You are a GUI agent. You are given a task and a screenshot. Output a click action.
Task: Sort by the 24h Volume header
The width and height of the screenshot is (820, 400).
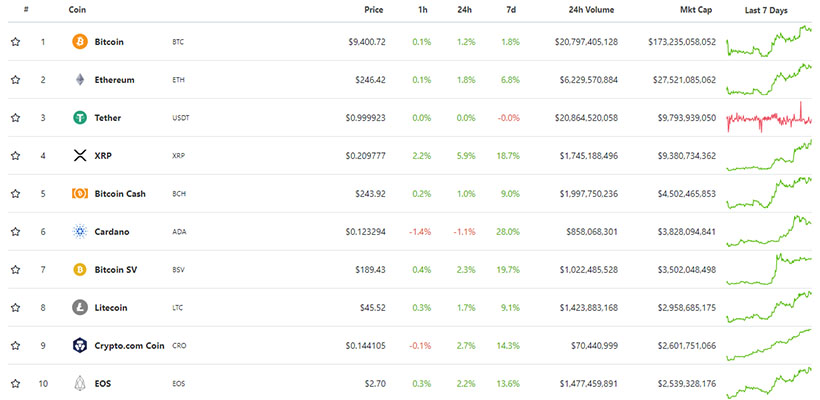tap(591, 10)
